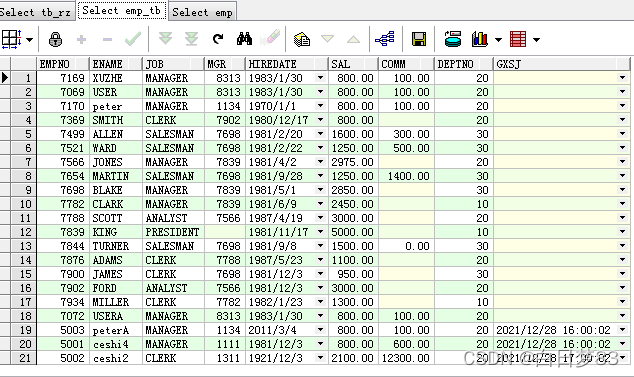Click the clear record eraser icon
Viewport: 634px width, 377px height.
pos(270,38)
